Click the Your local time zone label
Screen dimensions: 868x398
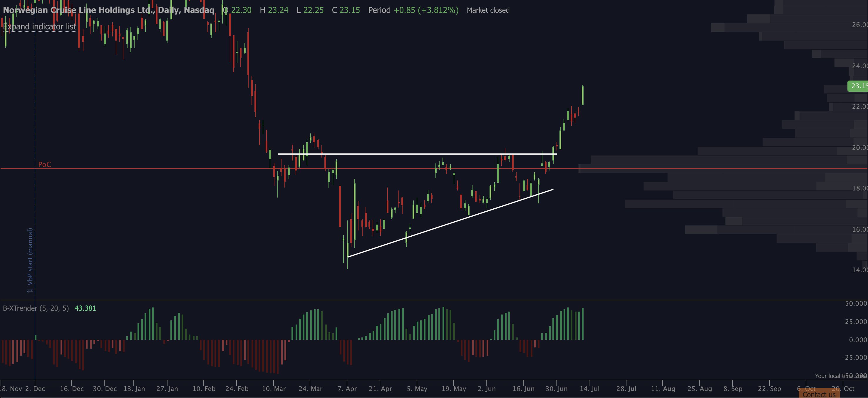(841, 376)
